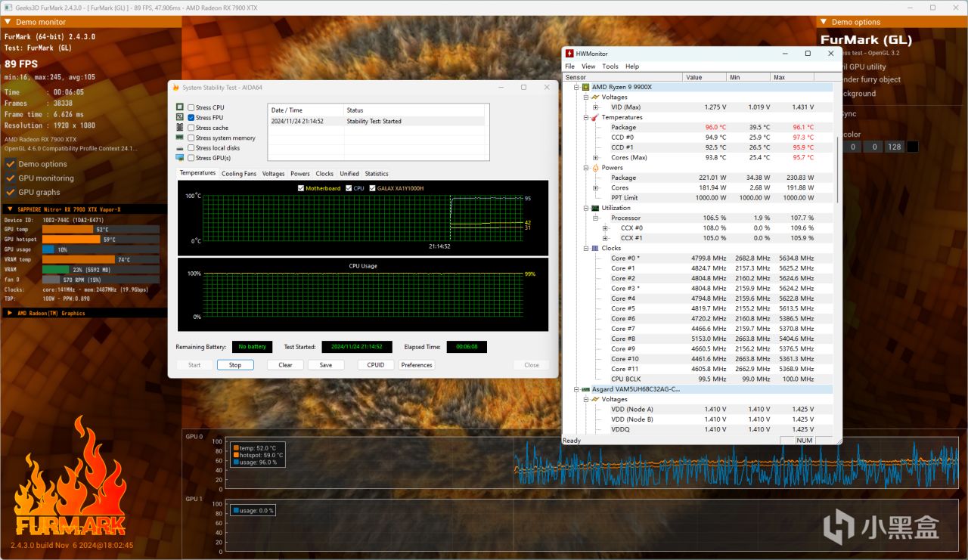The height and width of the screenshot is (560, 968).
Task: Switch to the Unified tab
Action: click(349, 174)
